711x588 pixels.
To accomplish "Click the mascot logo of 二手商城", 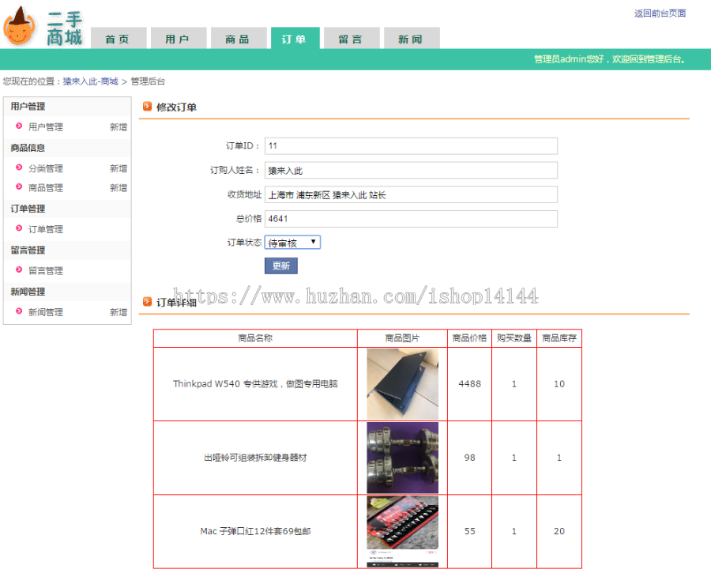I will pos(19,25).
